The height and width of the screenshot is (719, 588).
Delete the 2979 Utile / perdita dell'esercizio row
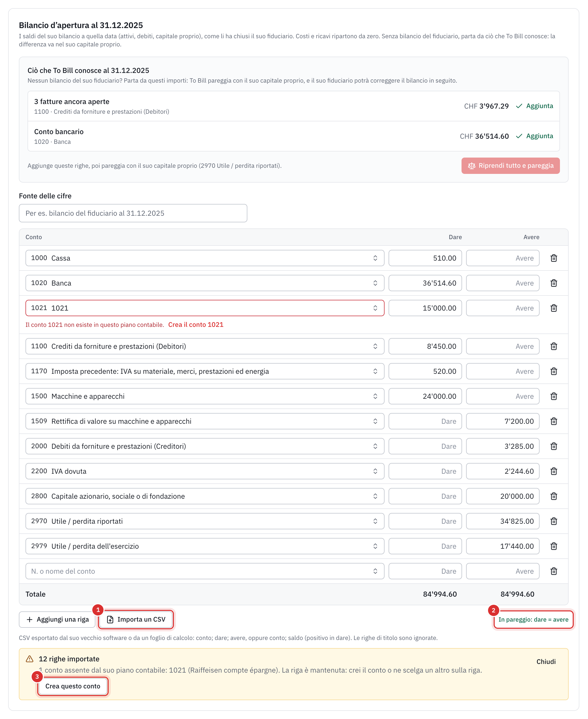point(554,546)
